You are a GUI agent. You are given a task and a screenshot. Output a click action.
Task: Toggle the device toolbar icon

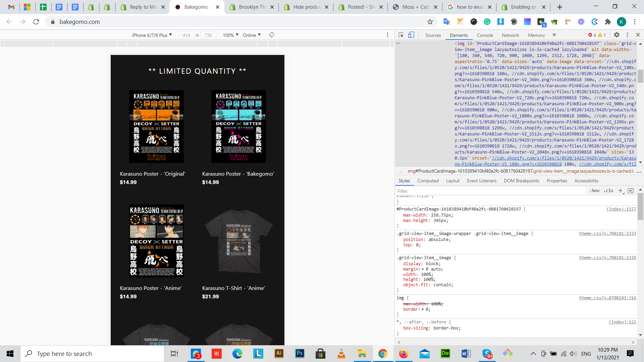point(411,35)
